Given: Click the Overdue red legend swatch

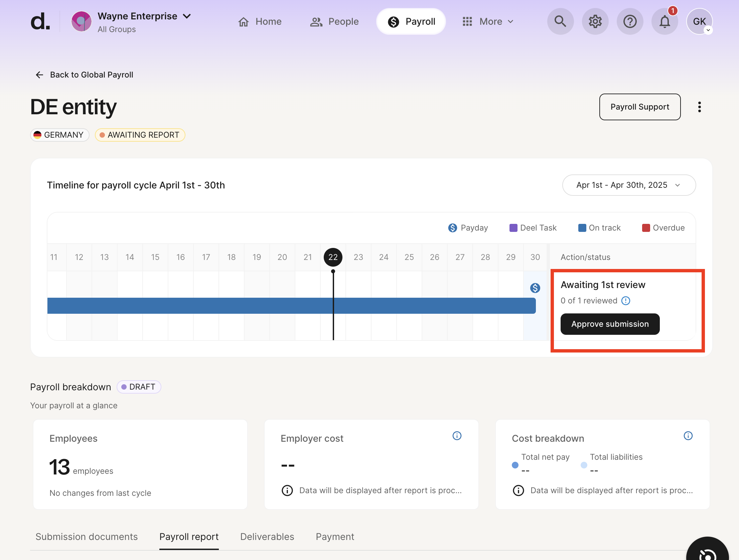Looking at the screenshot, I should [646, 228].
